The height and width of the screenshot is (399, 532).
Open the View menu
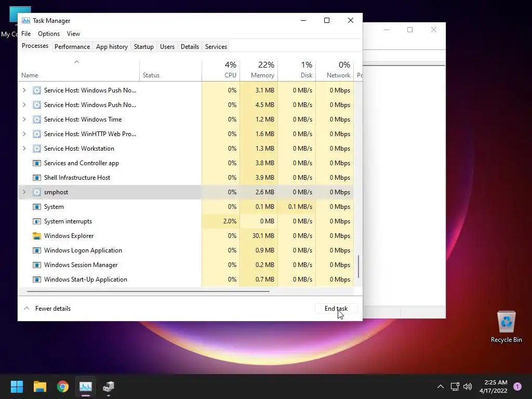coord(73,34)
